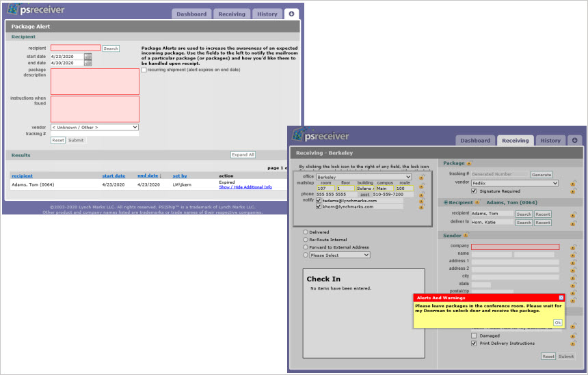Screen dimensions: 588x375
Task: Click the lock icon in the Package section header
Action: [469, 163]
